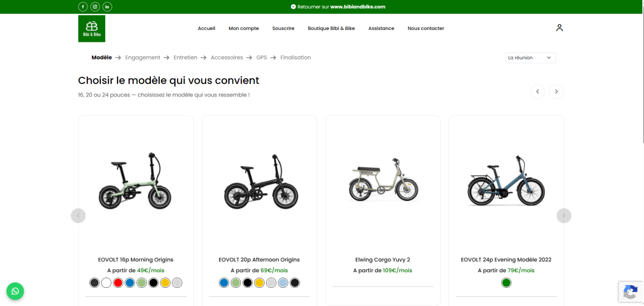Image resolution: width=644 pixels, height=306 pixels.
Task: Click the gray right carousel arrow
Action: (564, 215)
